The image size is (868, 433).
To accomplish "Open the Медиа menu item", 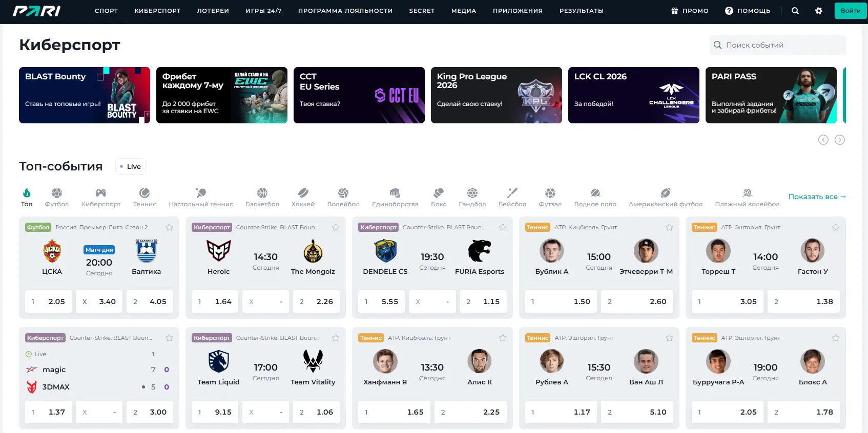I will [464, 11].
